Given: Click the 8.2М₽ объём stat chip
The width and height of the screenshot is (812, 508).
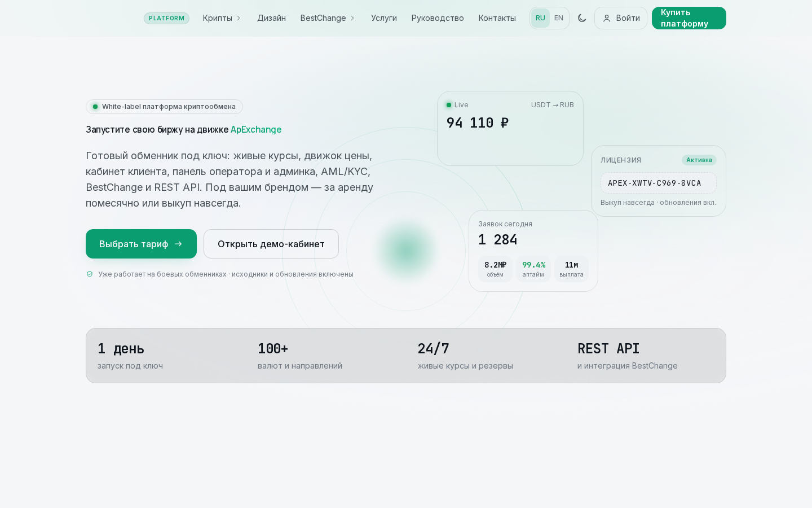Looking at the screenshot, I should click(x=495, y=269).
